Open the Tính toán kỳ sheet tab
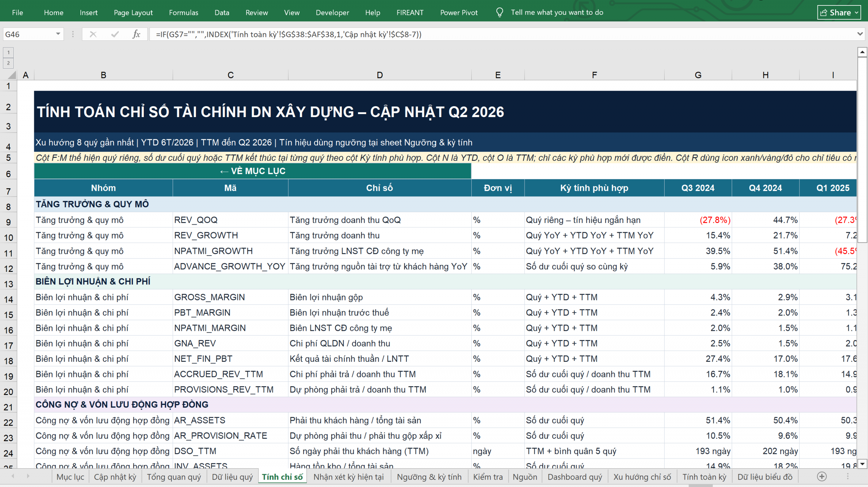The height and width of the screenshot is (487, 868). [704, 477]
